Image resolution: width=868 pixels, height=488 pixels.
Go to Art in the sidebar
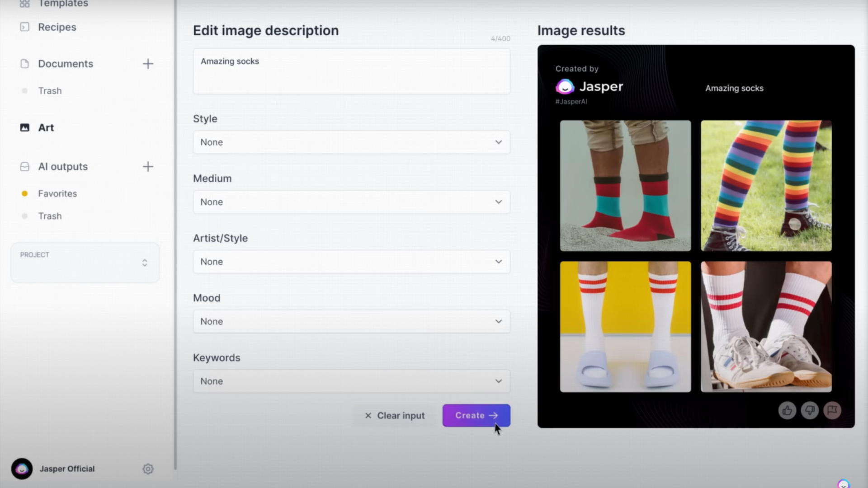coord(46,128)
